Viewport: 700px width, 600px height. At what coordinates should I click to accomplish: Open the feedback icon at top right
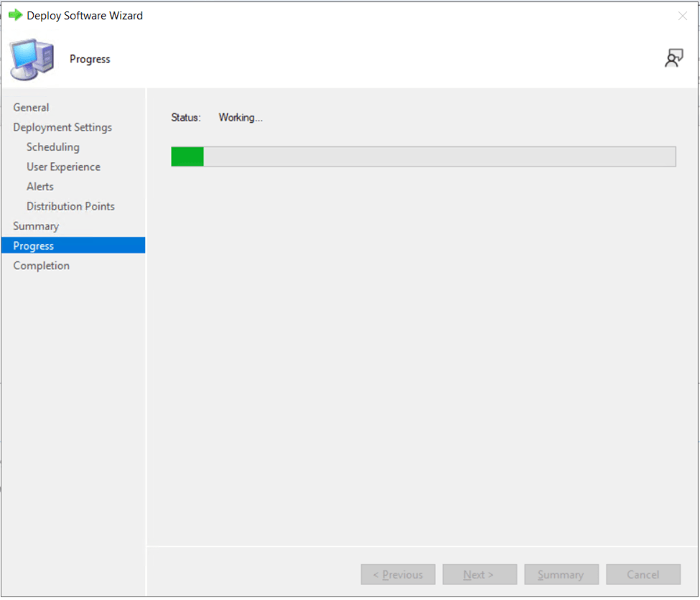point(673,59)
